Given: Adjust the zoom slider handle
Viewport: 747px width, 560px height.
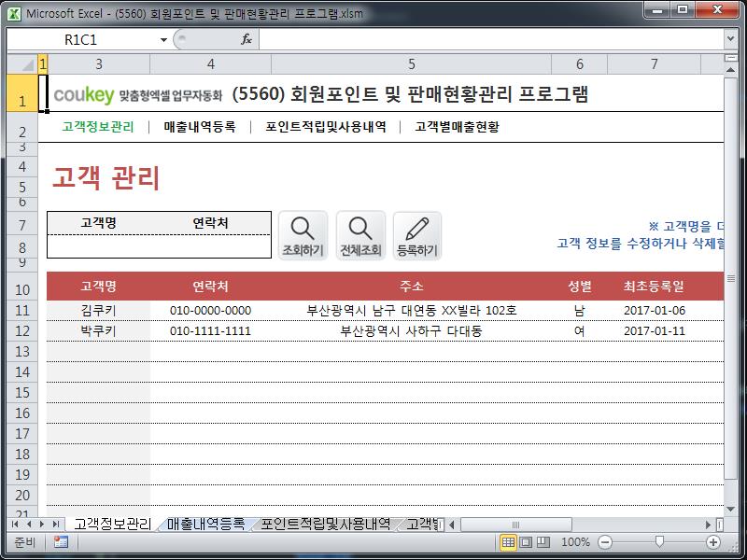Looking at the screenshot, I should point(659,542).
